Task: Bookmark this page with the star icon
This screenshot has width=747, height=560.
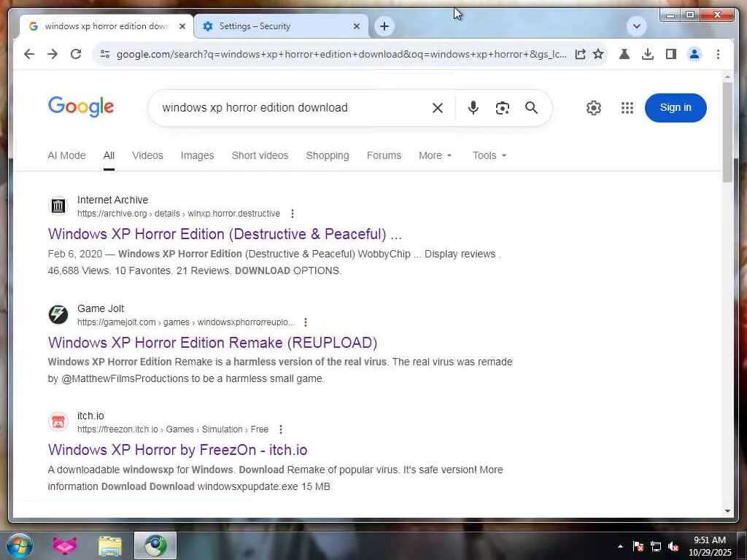Action: (598, 54)
